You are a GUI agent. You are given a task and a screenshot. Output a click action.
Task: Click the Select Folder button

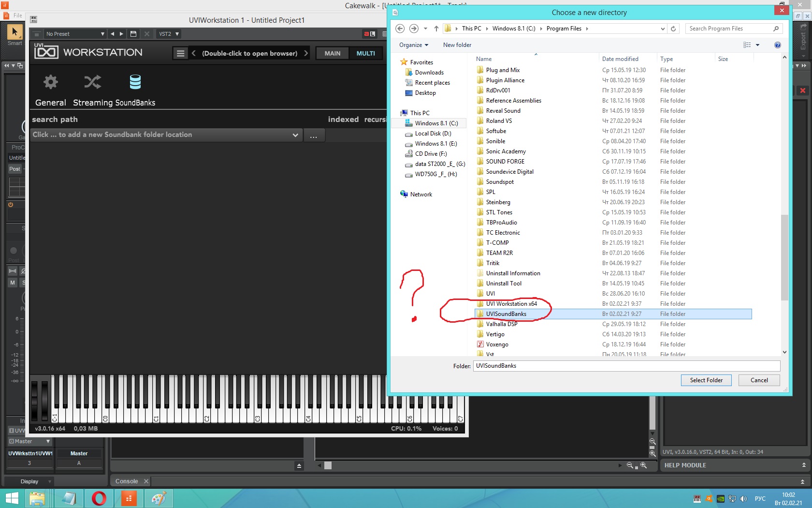(x=706, y=380)
